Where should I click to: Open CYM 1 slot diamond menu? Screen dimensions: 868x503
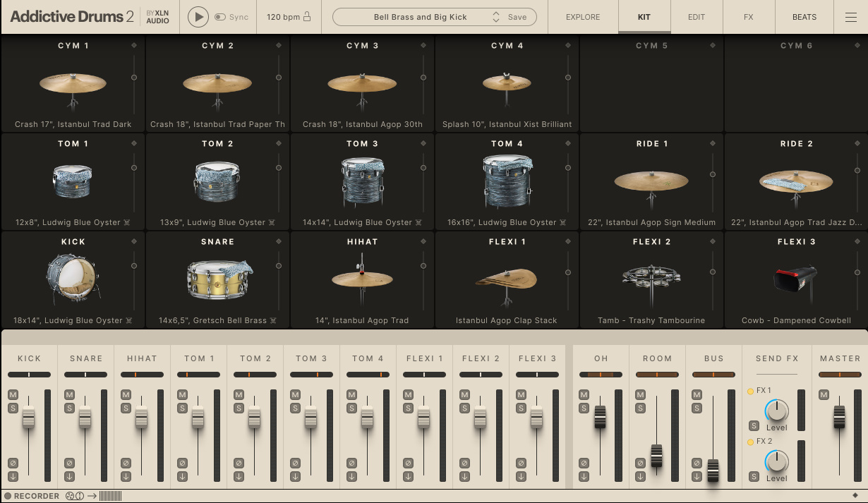tap(134, 45)
